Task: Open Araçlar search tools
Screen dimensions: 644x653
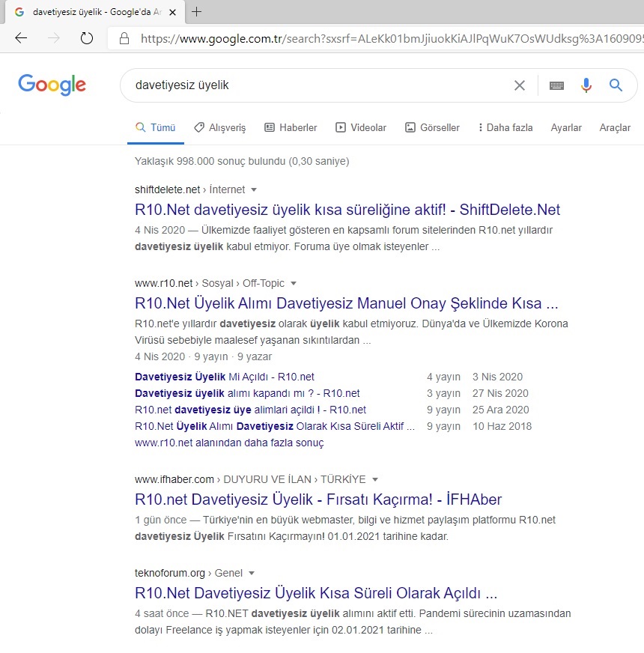Action: point(615,127)
